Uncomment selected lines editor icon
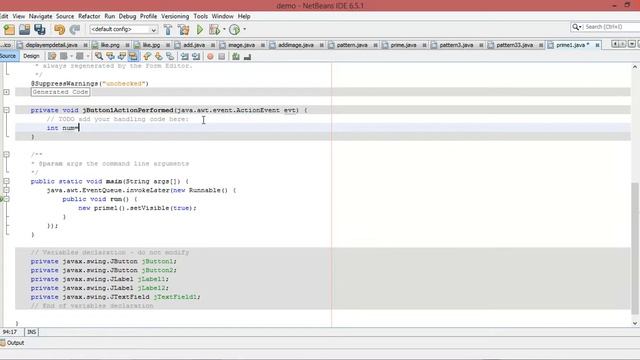Screen dimensions: 640x360 (247, 56)
